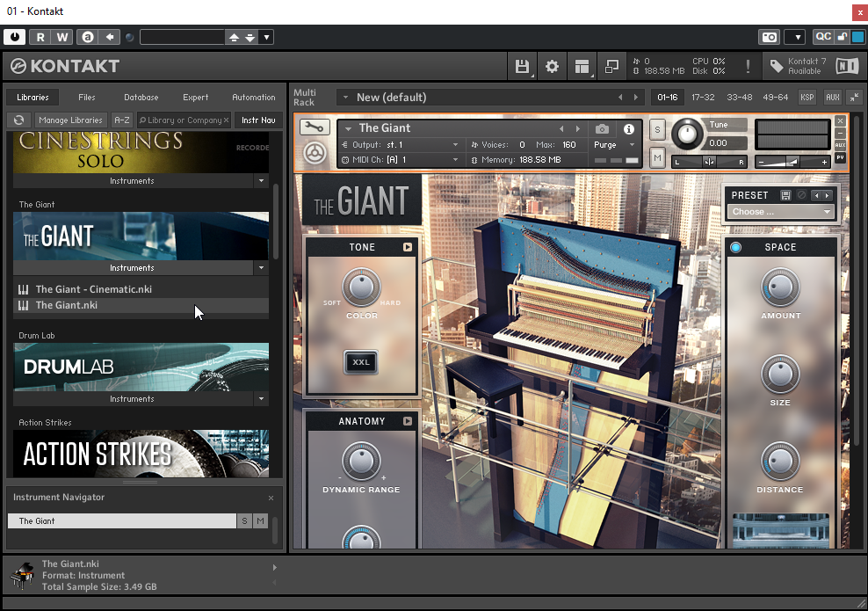Click the host toolbar camera snapshot icon
Viewport: 868px width, 611px height.
(x=770, y=37)
